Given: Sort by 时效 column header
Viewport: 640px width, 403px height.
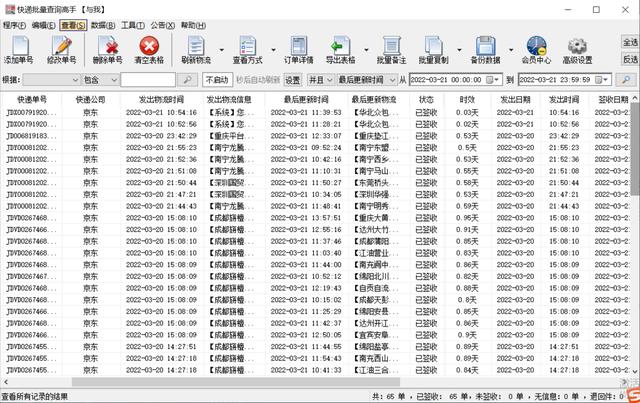Looking at the screenshot, I should point(467,99).
